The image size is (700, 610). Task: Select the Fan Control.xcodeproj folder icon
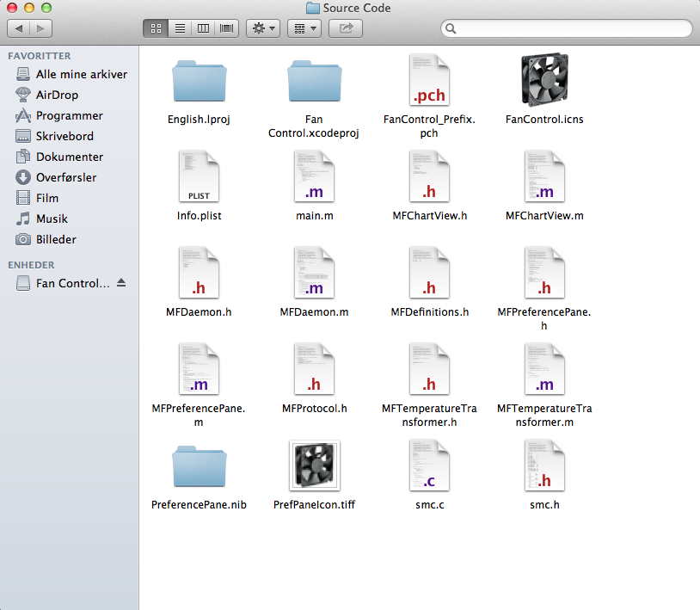tap(314, 81)
